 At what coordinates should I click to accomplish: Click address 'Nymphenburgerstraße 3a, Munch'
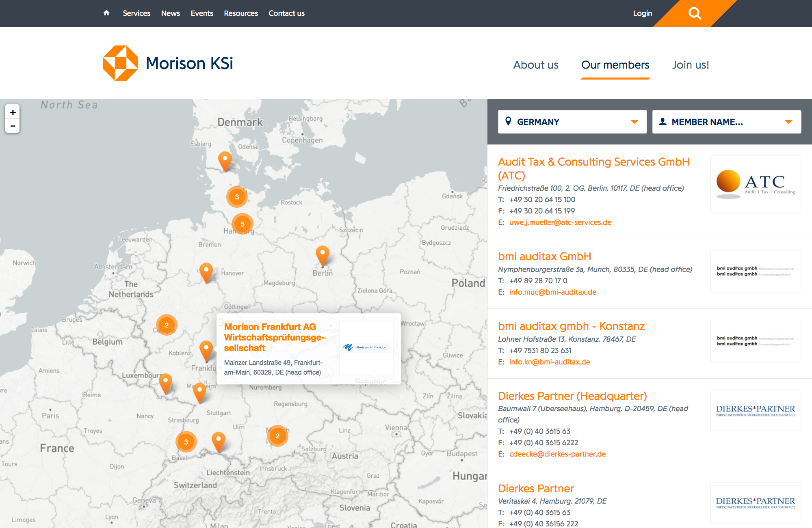click(595, 269)
